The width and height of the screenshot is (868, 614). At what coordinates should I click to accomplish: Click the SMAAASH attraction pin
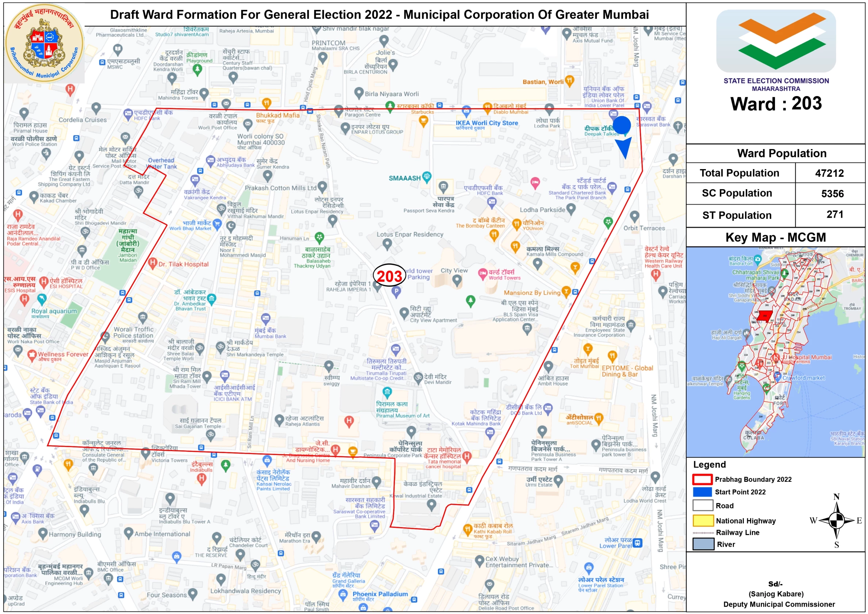pos(427,176)
